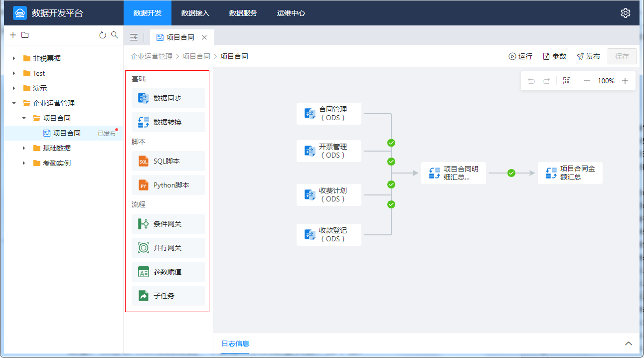The width and height of the screenshot is (644, 358).
Task: Click the plus icon to add item
Action: click(x=13, y=35)
